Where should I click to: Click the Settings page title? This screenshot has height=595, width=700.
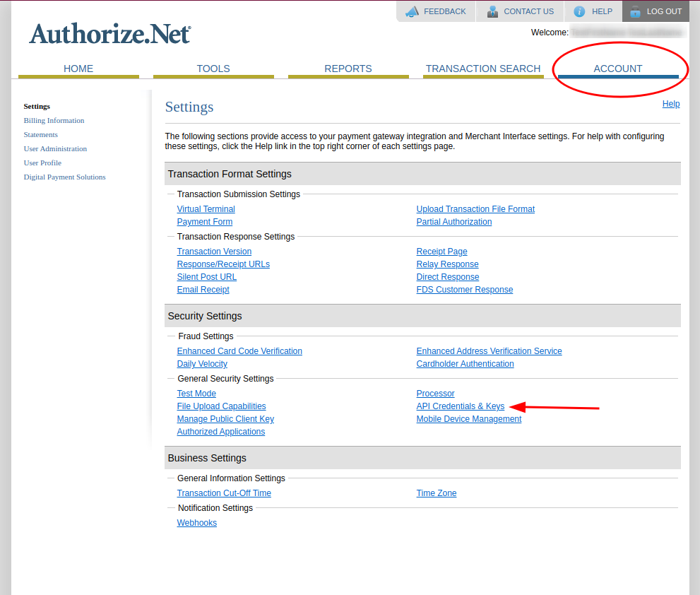189,107
